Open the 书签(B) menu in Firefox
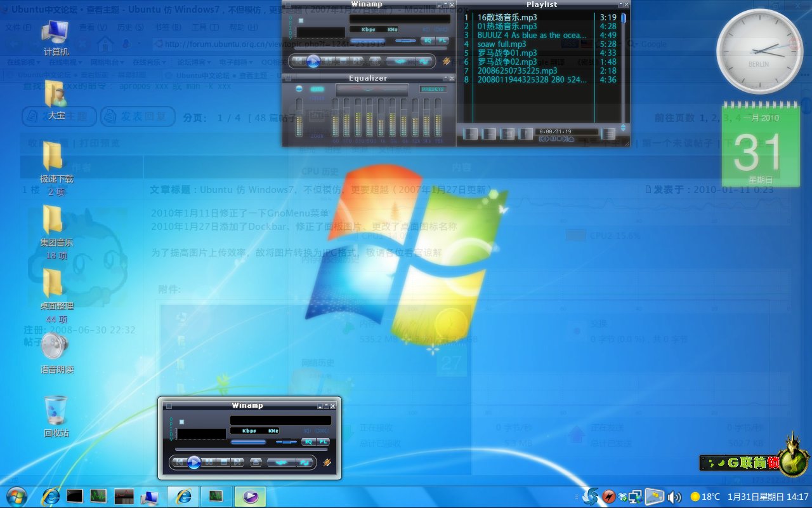Viewport: 812px width, 508px height. tap(167, 27)
